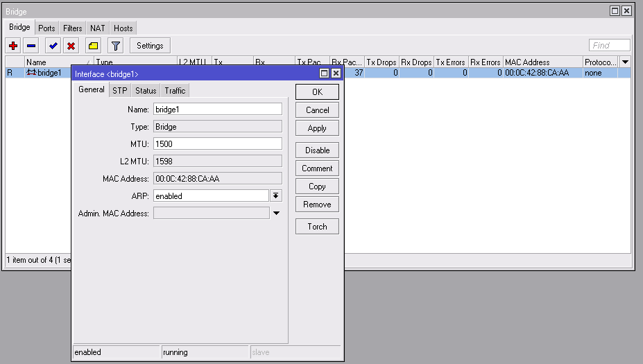Viewport: 643px width, 364px height.
Task: Click the blue checkmark Enable icon
Action: pyautogui.click(x=53, y=46)
